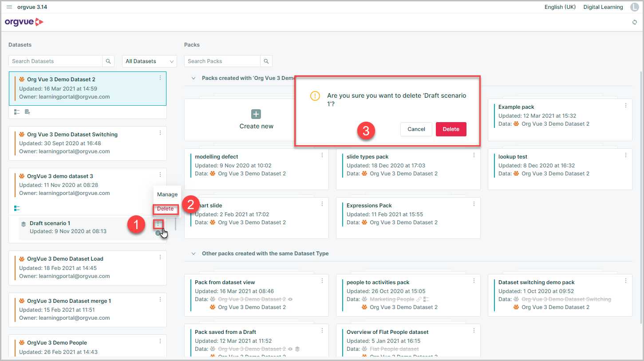The width and height of the screenshot is (644, 361).
Task: Open the All Datasets filter dropdown
Action: 150,61
